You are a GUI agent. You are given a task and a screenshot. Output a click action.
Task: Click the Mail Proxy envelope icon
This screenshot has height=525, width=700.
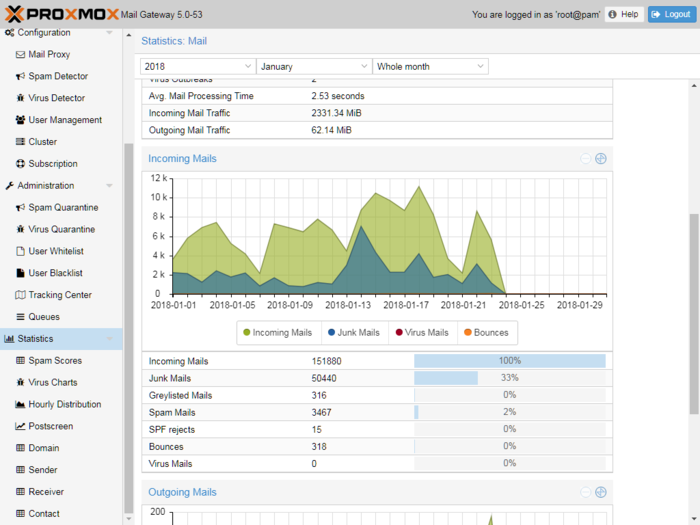click(20, 55)
